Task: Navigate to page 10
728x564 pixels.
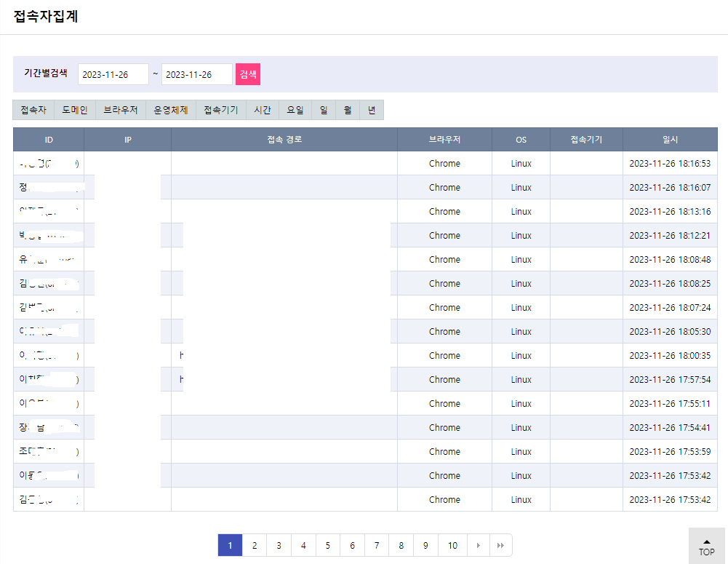Action: coord(452,545)
